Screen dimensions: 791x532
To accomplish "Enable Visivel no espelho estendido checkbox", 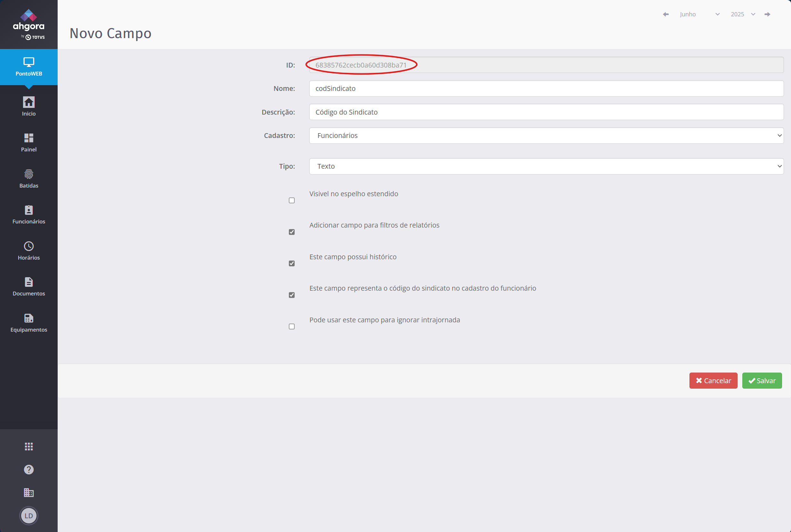I will [291, 200].
